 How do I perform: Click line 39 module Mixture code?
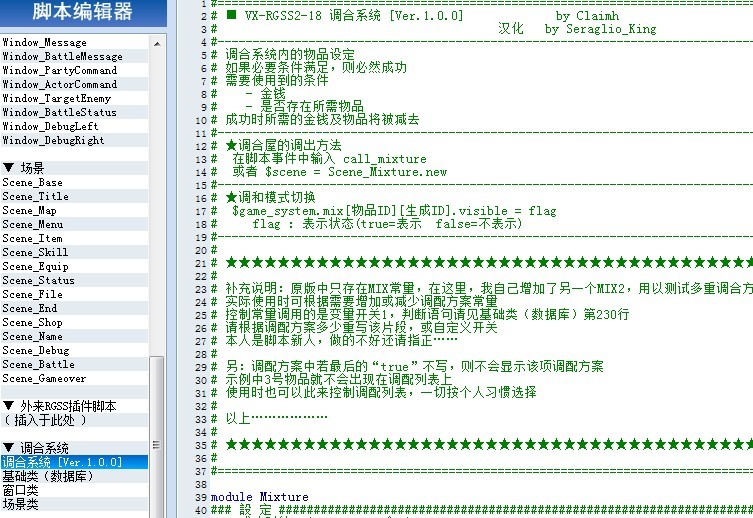pyautogui.click(x=259, y=496)
